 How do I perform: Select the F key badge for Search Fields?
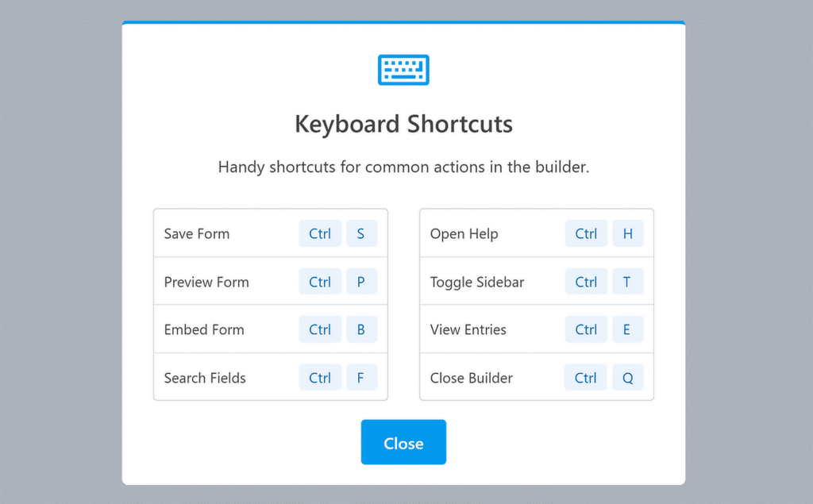(x=361, y=377)
